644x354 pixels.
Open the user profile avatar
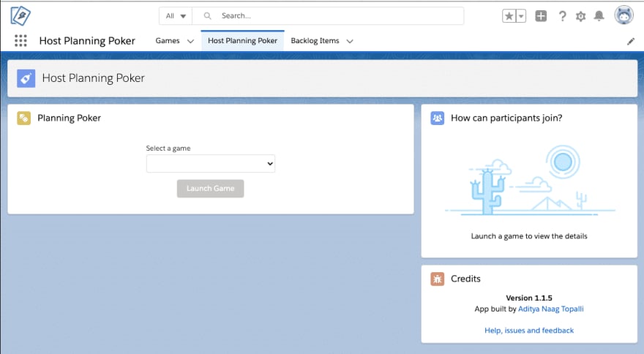coord(624,15)
